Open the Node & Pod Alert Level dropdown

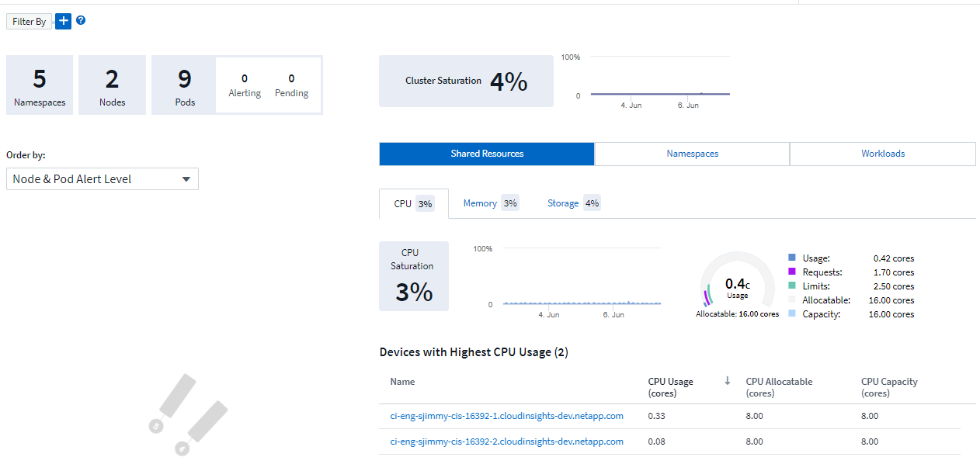[x=103, y=179]
